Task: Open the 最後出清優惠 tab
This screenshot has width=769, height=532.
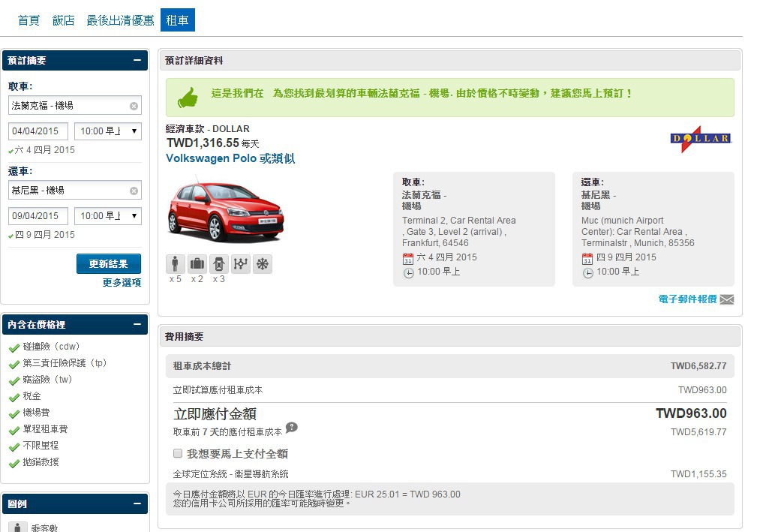Action: click(x=120, y=20)
